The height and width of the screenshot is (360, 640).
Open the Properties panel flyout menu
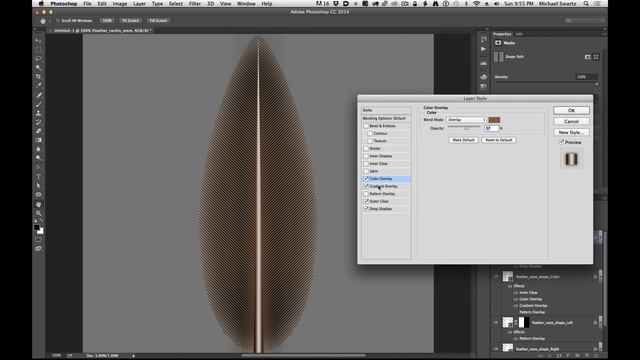pyautogui.click(x=604, y=34)
